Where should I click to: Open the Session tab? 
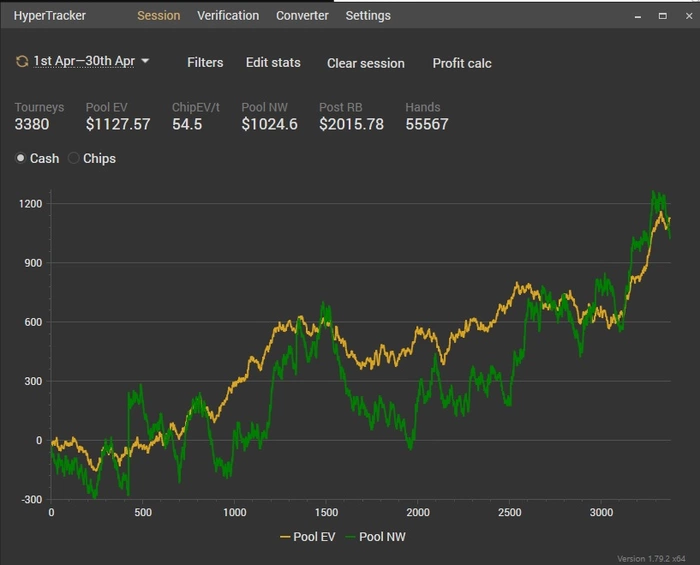[x=158, y=16]
